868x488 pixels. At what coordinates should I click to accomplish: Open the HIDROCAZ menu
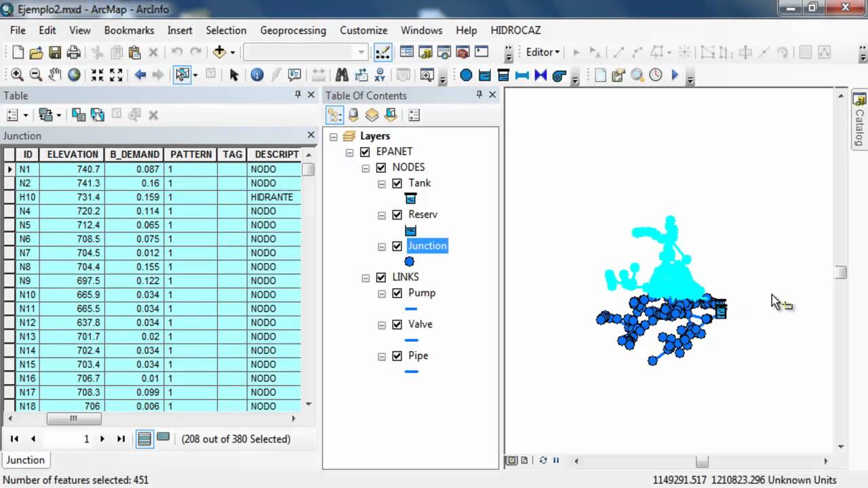[515, 30]
